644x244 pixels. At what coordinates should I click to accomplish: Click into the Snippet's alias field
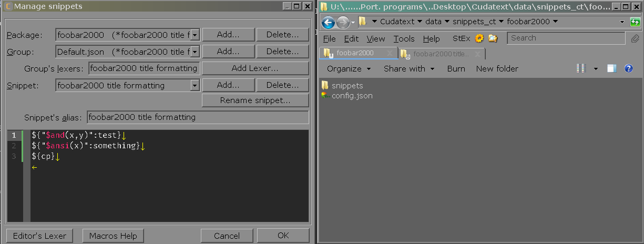(x=198, y=117)
